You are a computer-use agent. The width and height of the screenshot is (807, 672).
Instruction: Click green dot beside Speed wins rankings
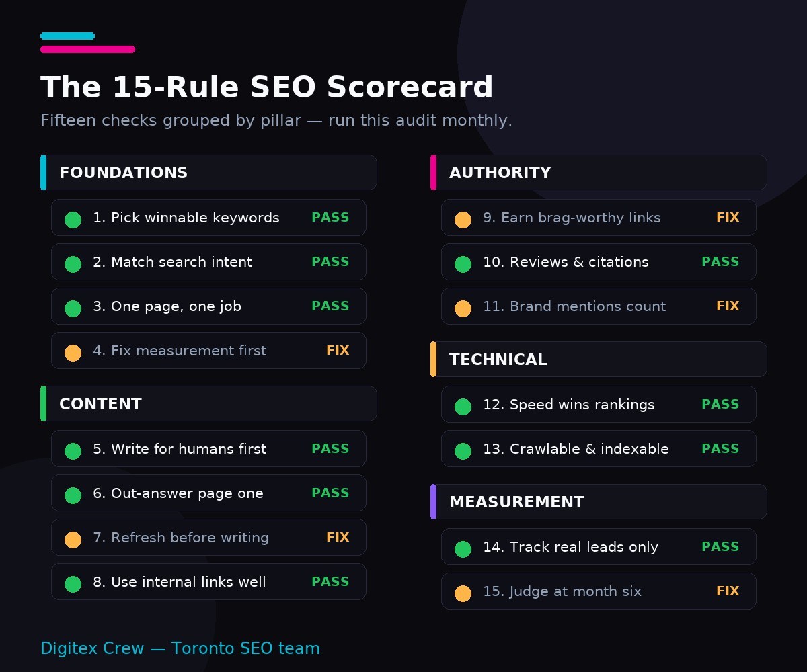tap(463, 407)
